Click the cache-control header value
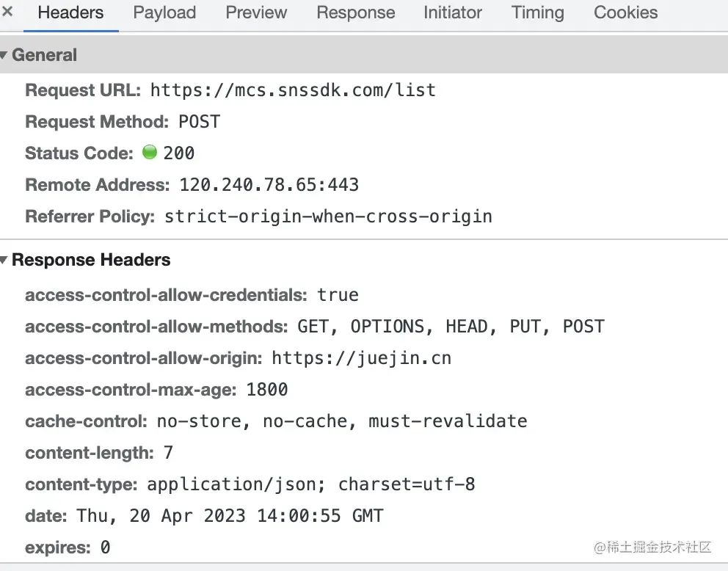 (342, 421)
